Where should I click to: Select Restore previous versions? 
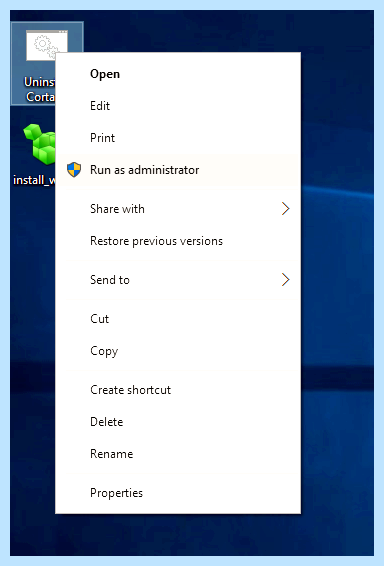pyautogui.click(x=178, y=241)
